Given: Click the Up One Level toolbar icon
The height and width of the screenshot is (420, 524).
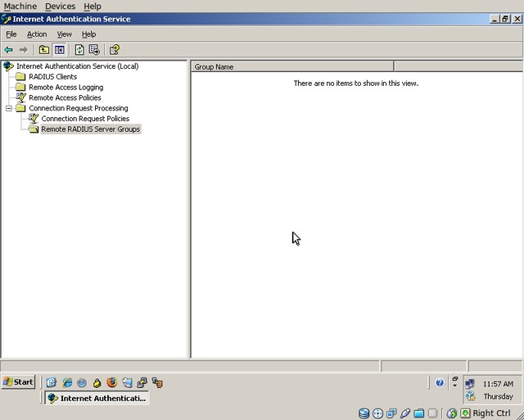Looking at the screenshot, I should click(44, 50).
